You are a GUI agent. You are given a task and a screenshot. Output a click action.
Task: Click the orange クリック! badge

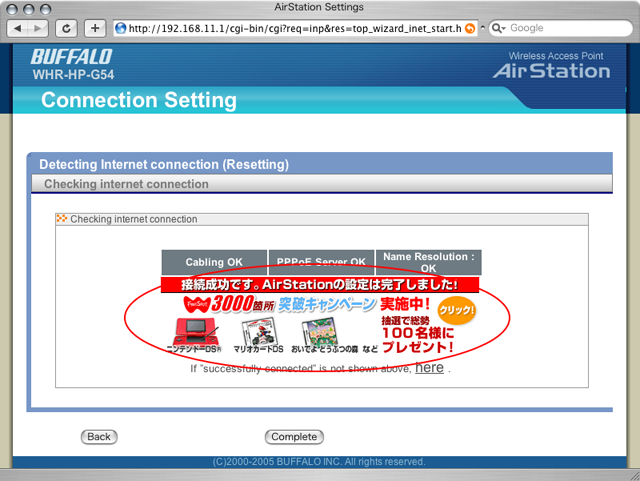pyautogui.click(x=457, y=311)
